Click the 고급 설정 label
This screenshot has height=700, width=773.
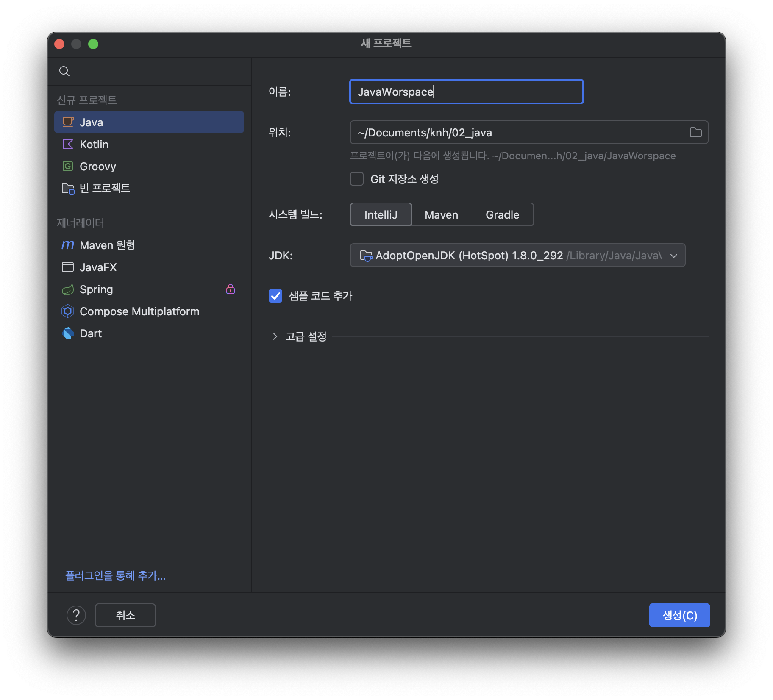(306, 336)
